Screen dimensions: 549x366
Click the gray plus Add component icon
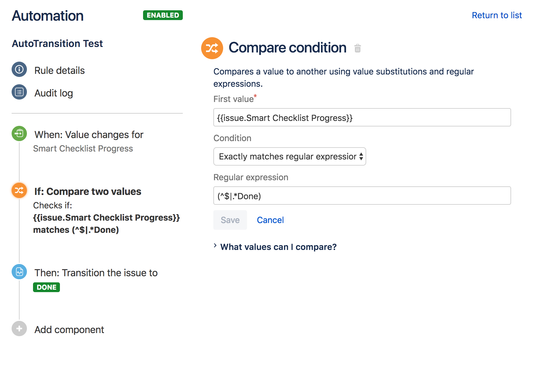click(x=19, y=329)
